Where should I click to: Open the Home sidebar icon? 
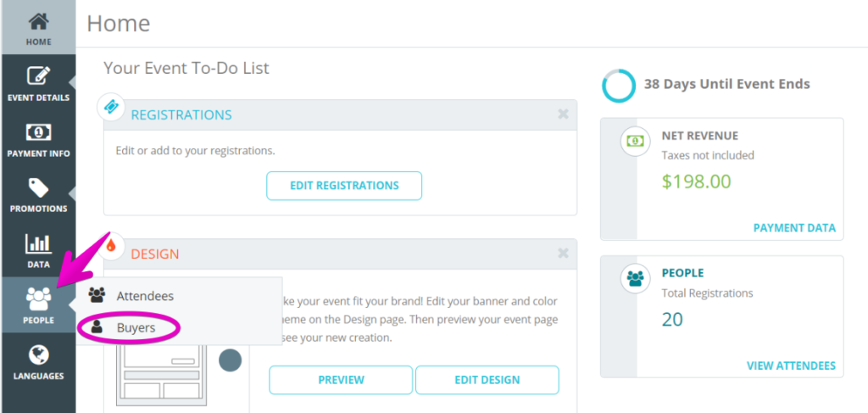[38, 22]
